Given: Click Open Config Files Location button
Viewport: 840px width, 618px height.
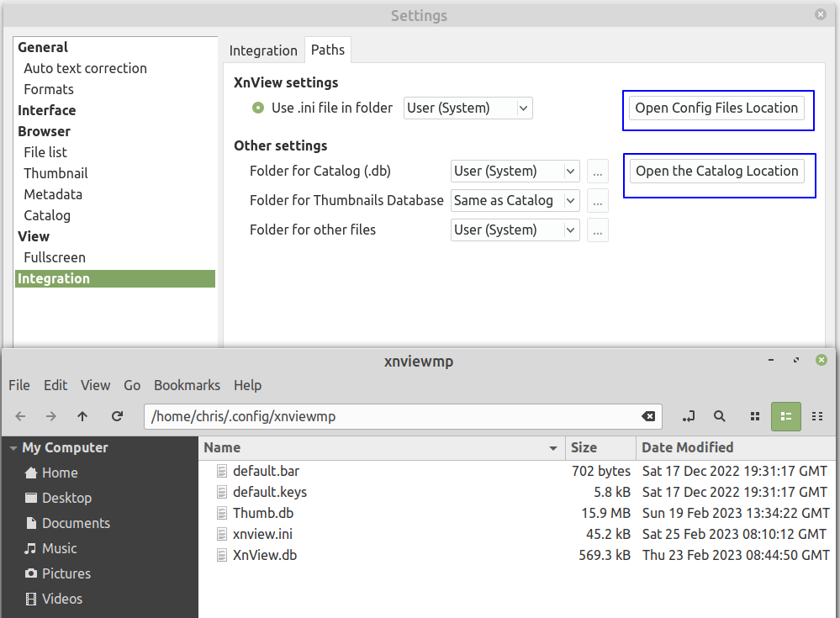Looking at the screenshot, I should point(716,108).
